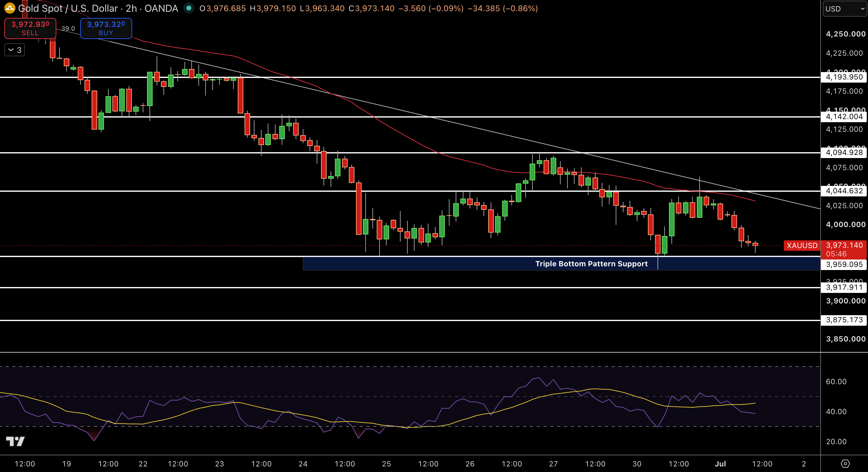Click the Jul date on time axis

(720, 464)
